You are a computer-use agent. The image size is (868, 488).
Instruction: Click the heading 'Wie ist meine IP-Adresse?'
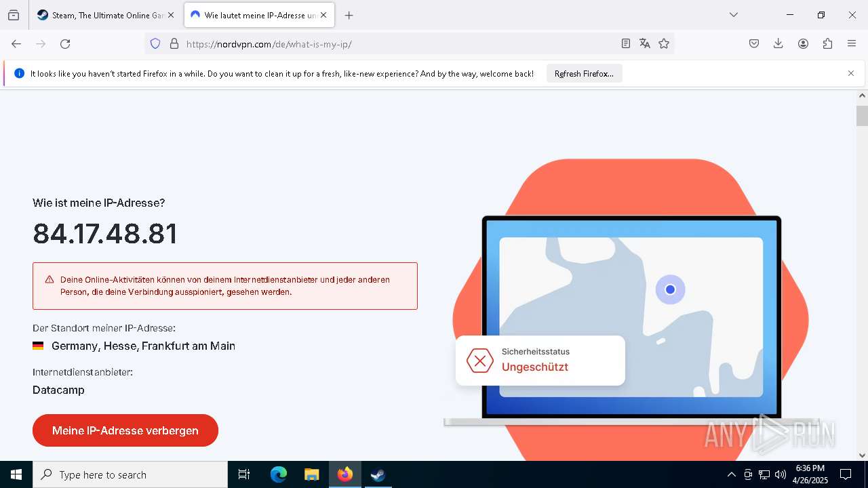pos(99,203)
